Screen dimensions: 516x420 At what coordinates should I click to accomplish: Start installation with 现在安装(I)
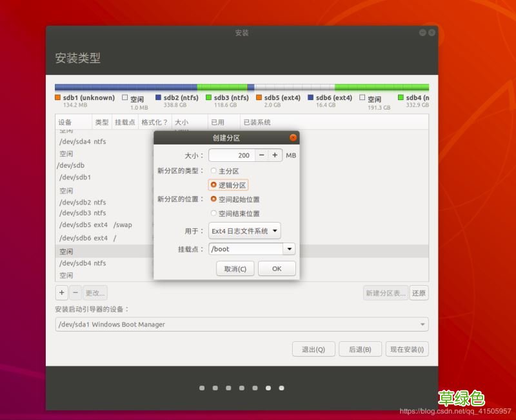click(x=406, y=348)
